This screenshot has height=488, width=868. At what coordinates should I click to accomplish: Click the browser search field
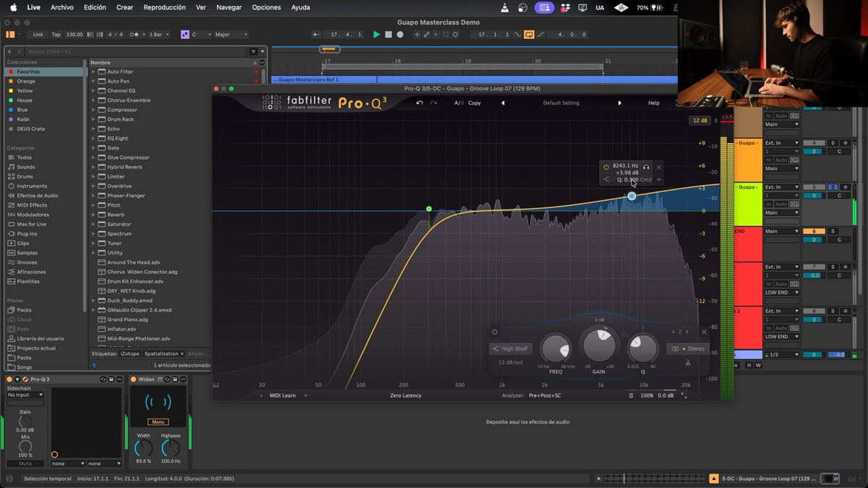(135, 52)
